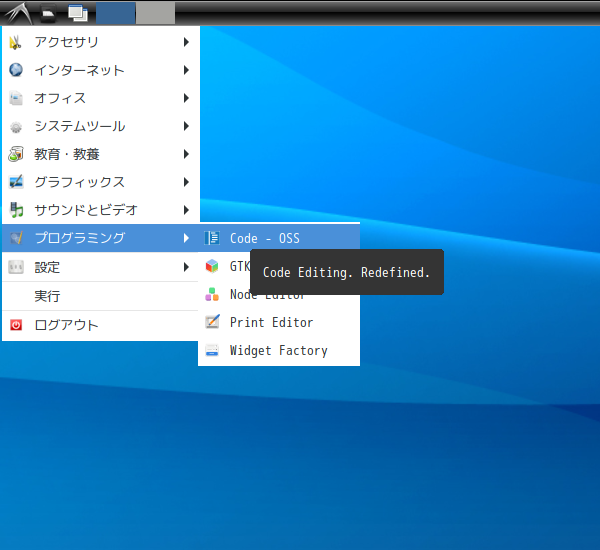Image resolution: width=600 pixels, height=550 pixels.
Task: Expand the 教育・教養 submenu arrow
Action: (186, 154)
